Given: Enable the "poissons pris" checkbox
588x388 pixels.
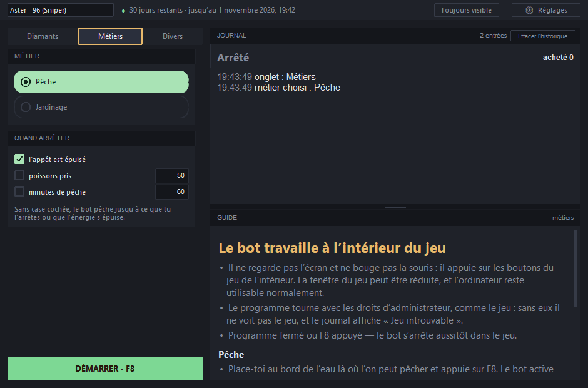Looking at the screenshot, I should click(x=19, y=176).
